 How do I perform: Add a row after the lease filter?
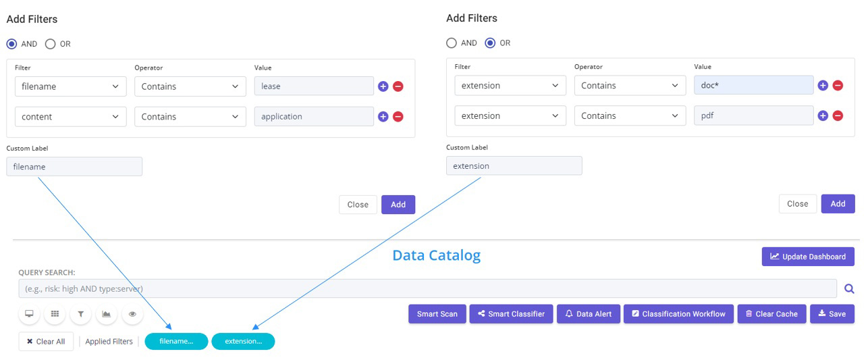383,86
